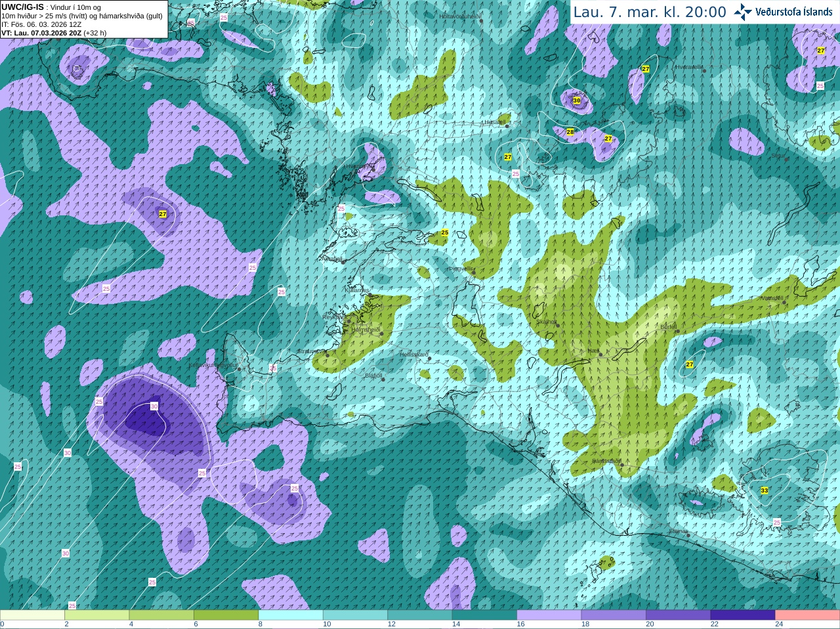Select the pale yellow 0–2 legend swatch
Image resolution: width=840 pixels, height=629 pixels.
[x=32, y=615]
